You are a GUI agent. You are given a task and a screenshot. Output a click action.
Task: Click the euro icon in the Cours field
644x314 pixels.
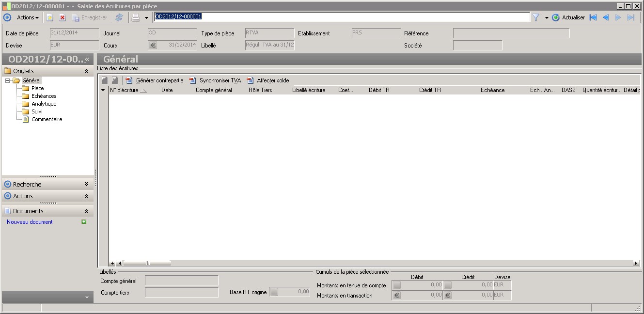(x=153, y=45)
